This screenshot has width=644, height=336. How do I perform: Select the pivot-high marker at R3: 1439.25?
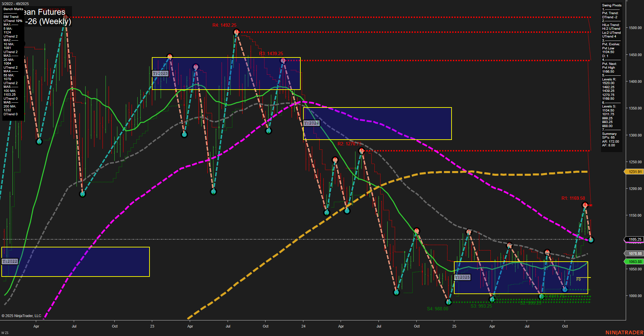point(283,61)
